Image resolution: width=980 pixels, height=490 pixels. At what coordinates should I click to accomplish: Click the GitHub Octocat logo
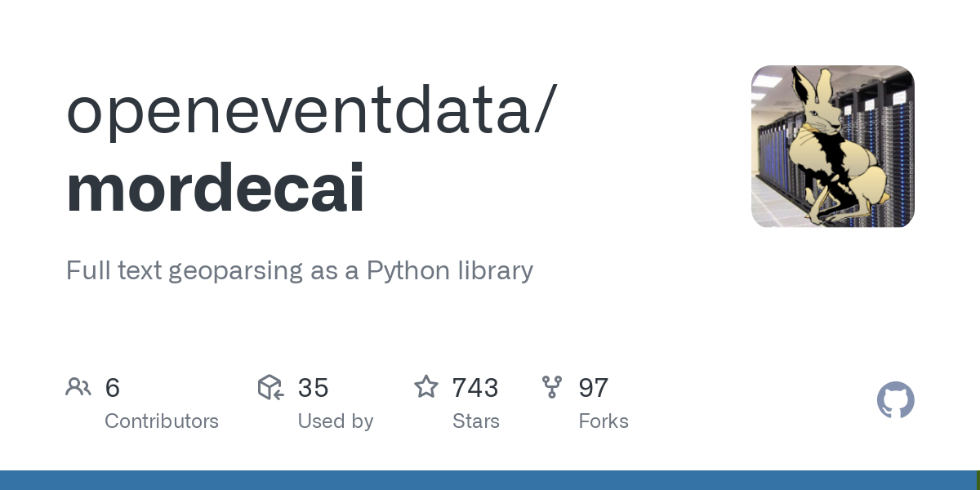click(x=895, y=400)
